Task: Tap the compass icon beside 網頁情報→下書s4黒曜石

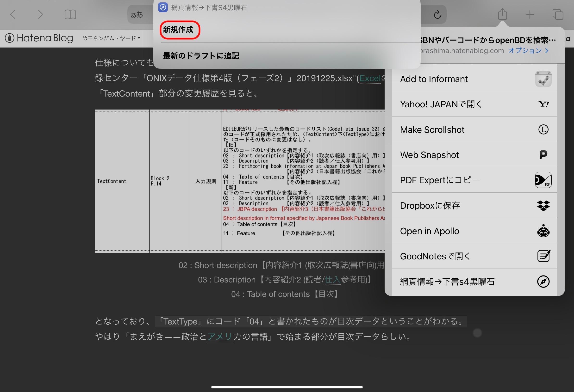Action: point(543,282)
